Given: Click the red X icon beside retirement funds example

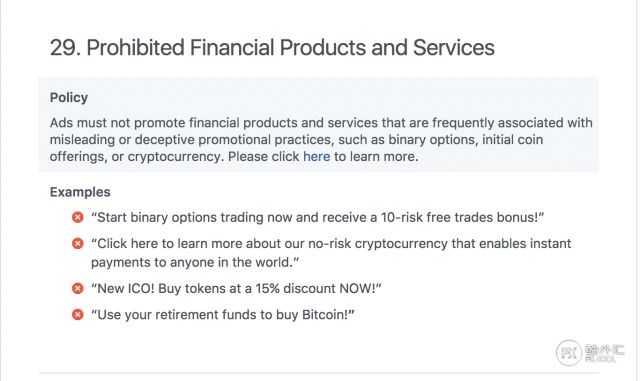Looking at the screenshot, I should coord(78,314).
